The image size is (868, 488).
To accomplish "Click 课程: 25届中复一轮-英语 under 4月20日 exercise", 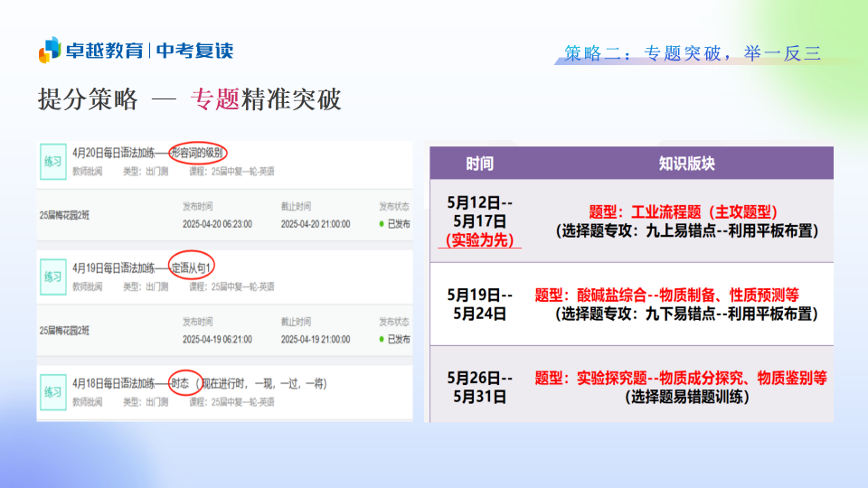I will pyautogui.click(x=231, y=172).
